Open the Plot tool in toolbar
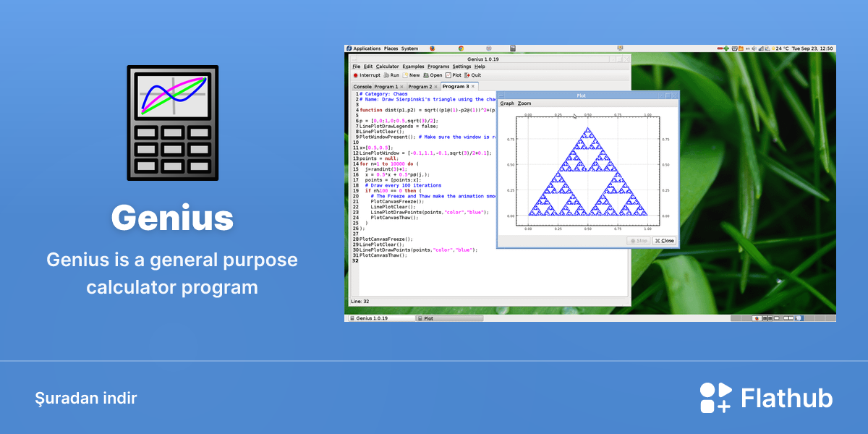The width and height of the screenshot is (868, 434). [454, 75]
